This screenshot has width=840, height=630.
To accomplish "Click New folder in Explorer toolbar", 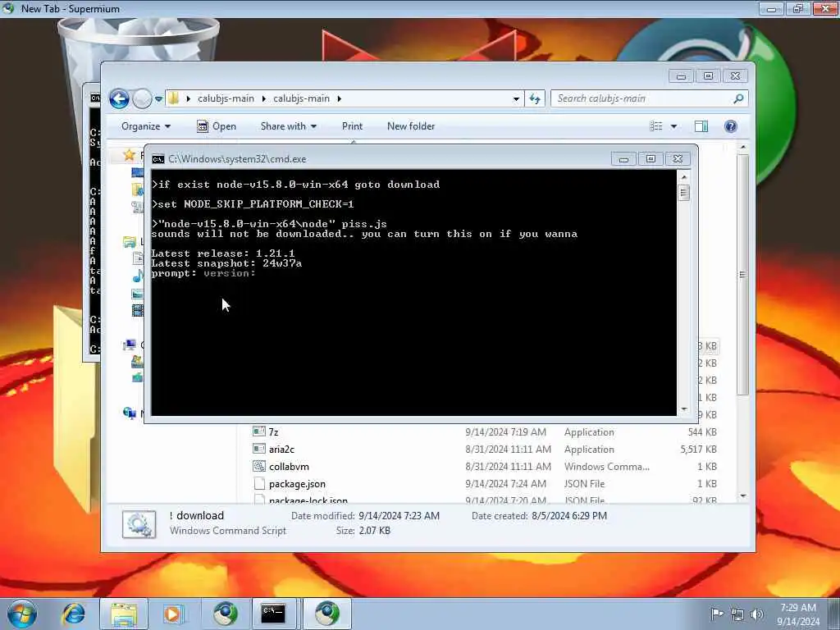I will [411, 126].
